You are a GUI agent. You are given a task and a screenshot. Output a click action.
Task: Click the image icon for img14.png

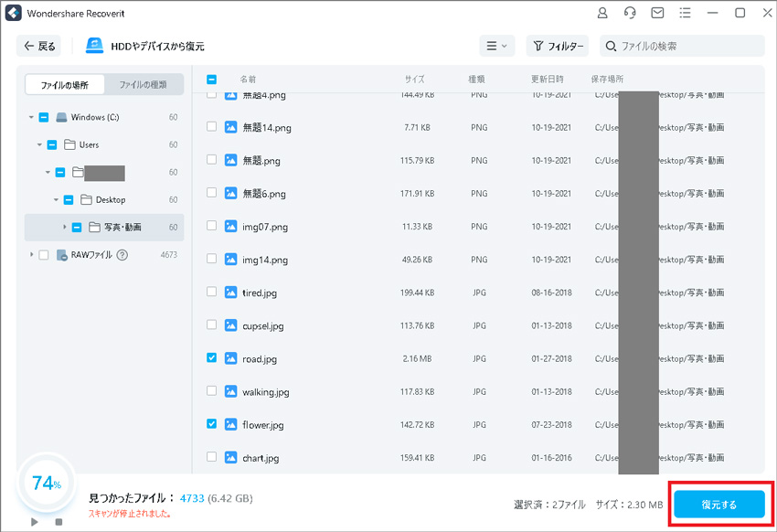[x=231, y=259]
